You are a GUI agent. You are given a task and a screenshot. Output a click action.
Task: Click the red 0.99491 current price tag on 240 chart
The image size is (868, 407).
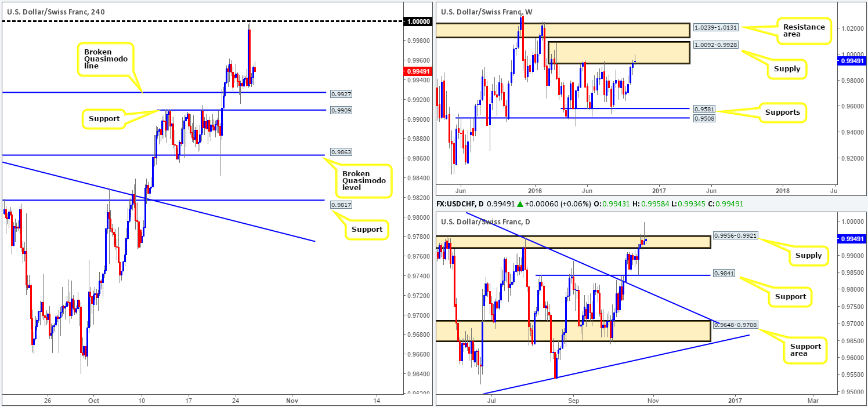417,71
